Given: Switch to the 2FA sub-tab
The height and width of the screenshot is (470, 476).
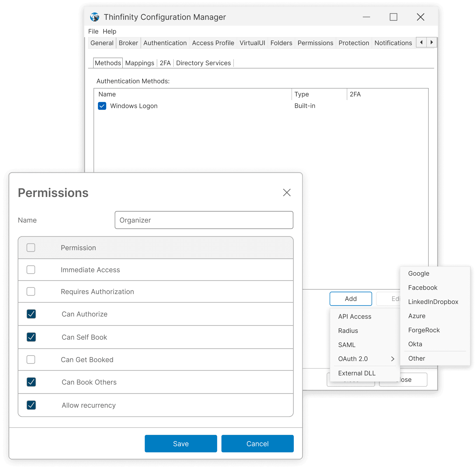Looking at the screenshot, I should [x=165, y=63].
